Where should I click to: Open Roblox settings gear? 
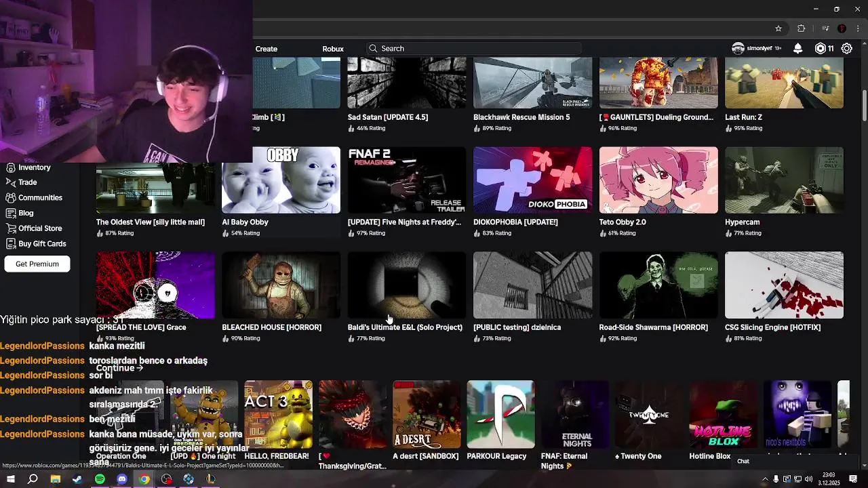[847, 48]
